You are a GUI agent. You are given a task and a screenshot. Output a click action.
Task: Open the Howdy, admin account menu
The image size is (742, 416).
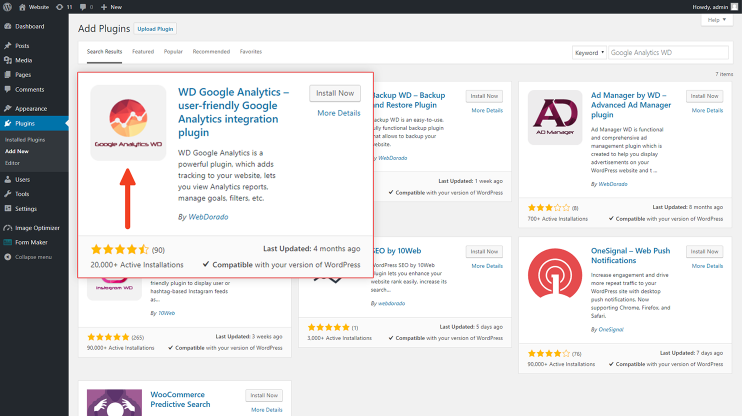pyautogui.click(x=715, y=7)
